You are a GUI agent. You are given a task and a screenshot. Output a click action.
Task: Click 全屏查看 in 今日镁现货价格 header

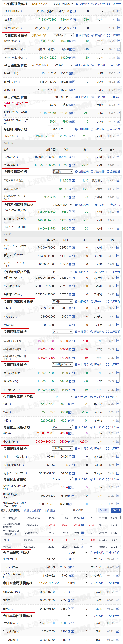(113, 332)
